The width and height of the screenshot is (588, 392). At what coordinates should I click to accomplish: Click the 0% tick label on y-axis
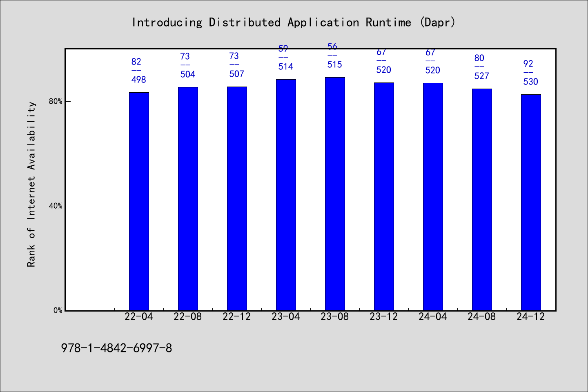pyautogui.click(x=58, y=310)
